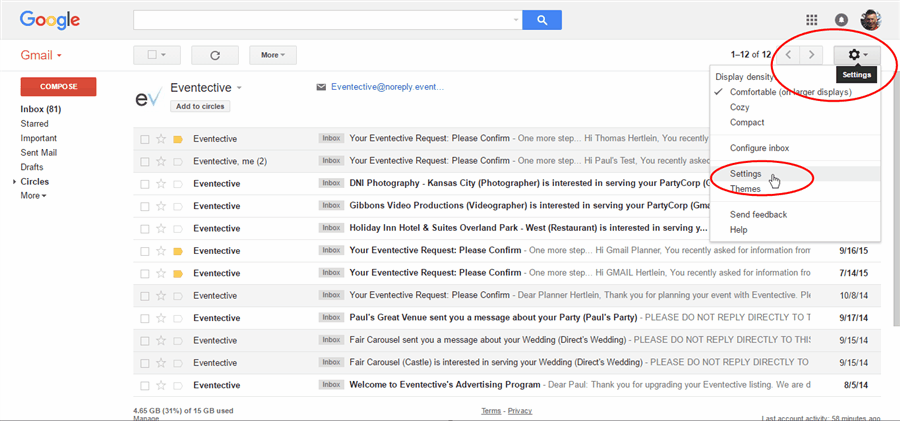This screenshot has width=900, height=421.
Task: Toggle importance marker on Paul's Great Venue row
Action: pyautogui.click(x=177, y=318)
